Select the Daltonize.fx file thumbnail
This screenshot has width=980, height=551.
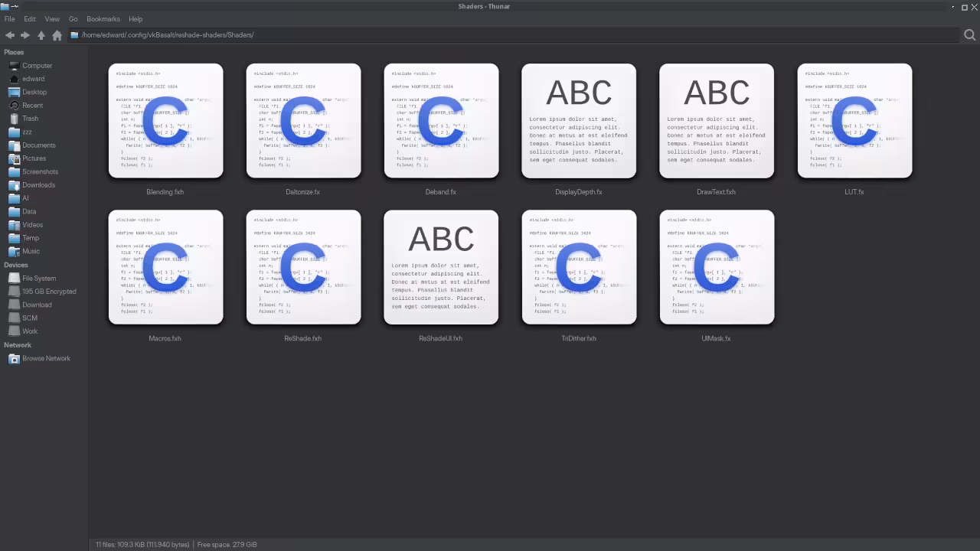tap(303, 121)
